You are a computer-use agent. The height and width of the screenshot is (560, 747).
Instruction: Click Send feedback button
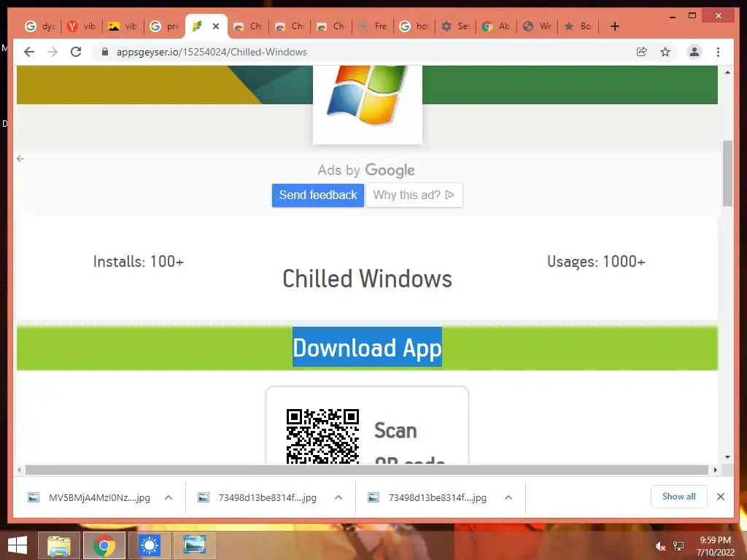click(x=318, y=195)
